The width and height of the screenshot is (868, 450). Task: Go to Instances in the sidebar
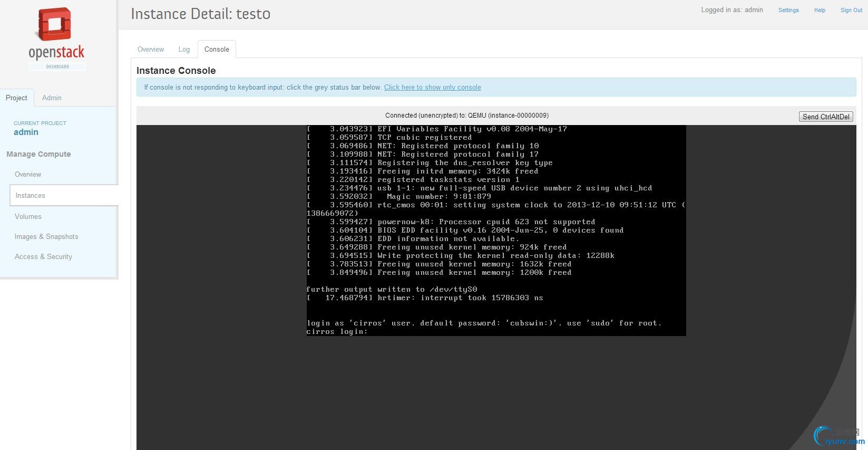coord(63,195)
